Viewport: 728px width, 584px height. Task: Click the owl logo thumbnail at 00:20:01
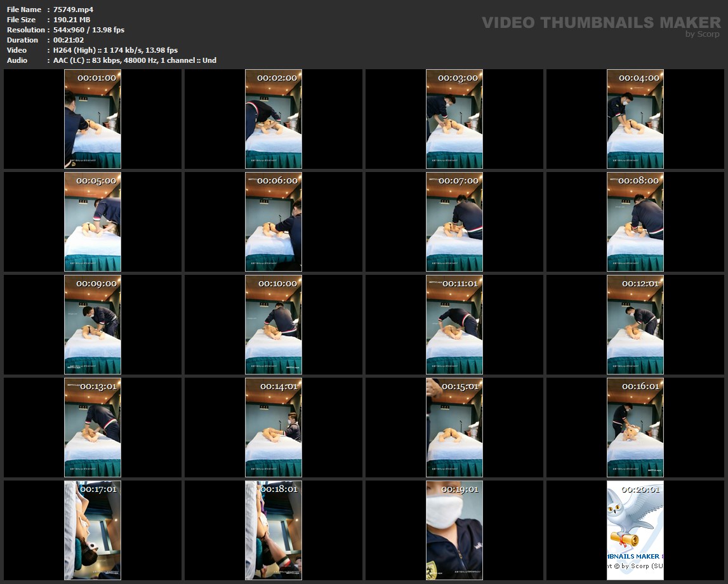(x=635, y=530)
